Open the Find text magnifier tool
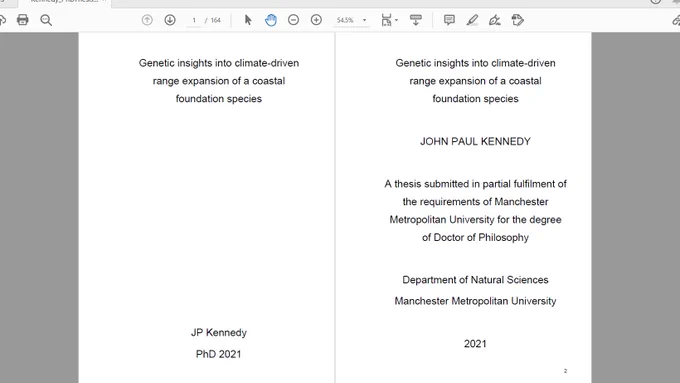Screen dimensions: 680x383 (x=46, y=20)
